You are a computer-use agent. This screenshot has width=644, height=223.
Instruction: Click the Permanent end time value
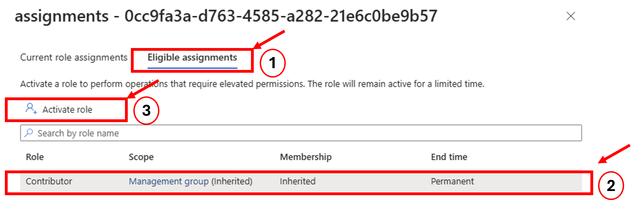coord(452,181)
